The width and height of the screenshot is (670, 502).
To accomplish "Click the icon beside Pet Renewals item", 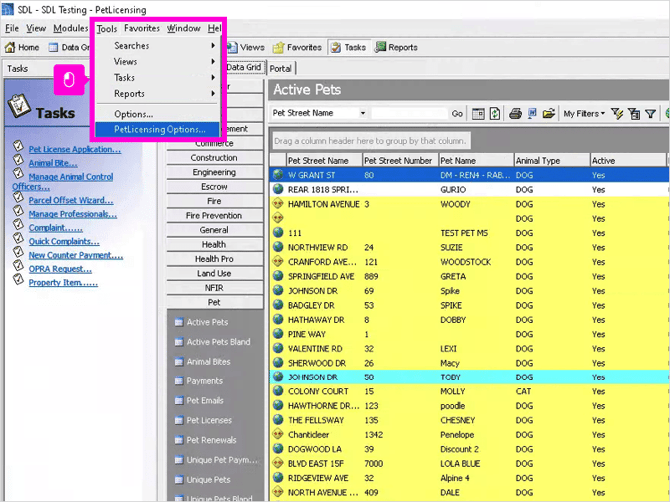I will 179,440.
